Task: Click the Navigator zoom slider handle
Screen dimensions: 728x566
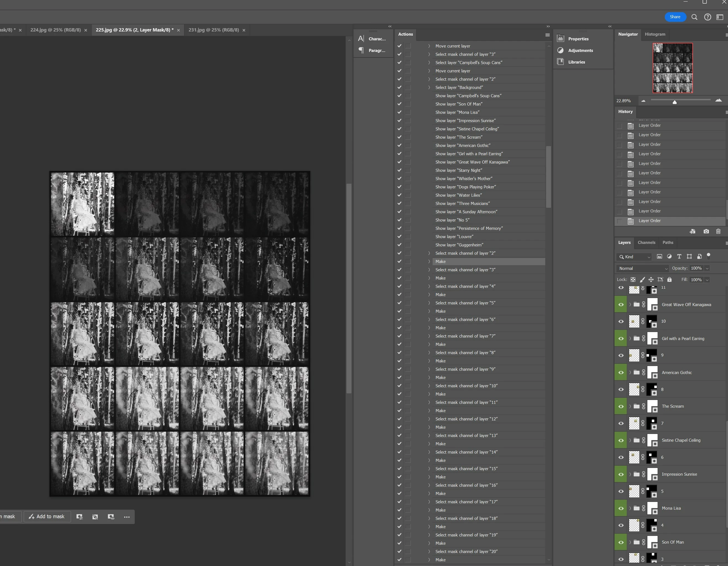Action: coord(674,102)
